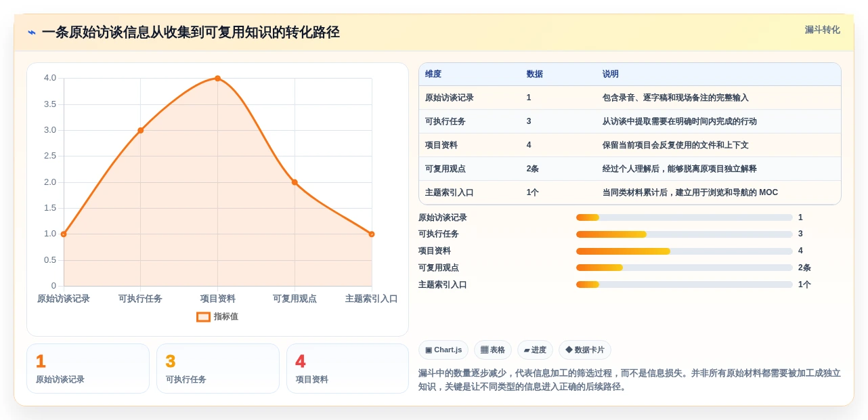The image size is (868, 420).
Task: Click the 漏斗转化 label in the header
Action: pyautogui.click(x=822, y=30)
